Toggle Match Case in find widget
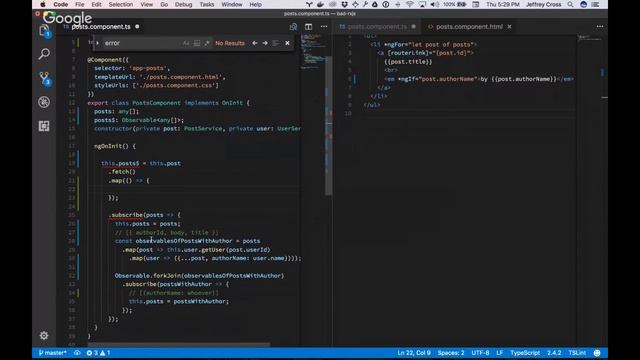 (186, 43)
